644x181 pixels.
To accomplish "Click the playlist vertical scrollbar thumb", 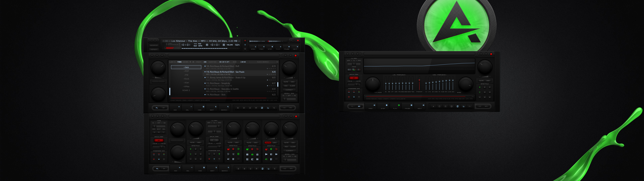I will point(278,84).
